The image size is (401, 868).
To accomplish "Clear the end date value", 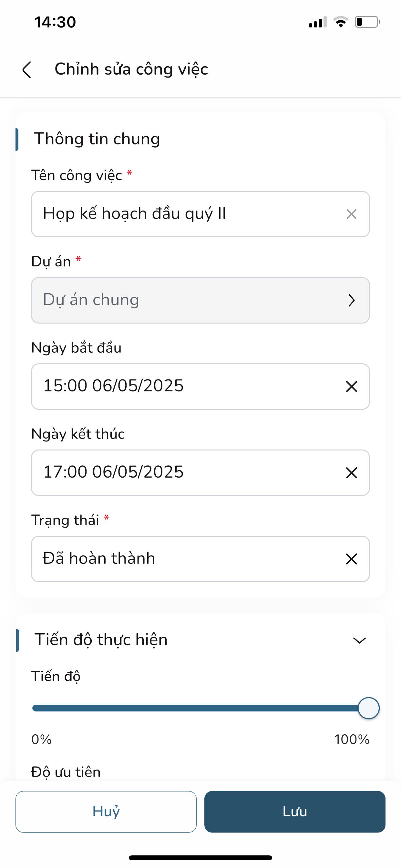I will (351, 473).
